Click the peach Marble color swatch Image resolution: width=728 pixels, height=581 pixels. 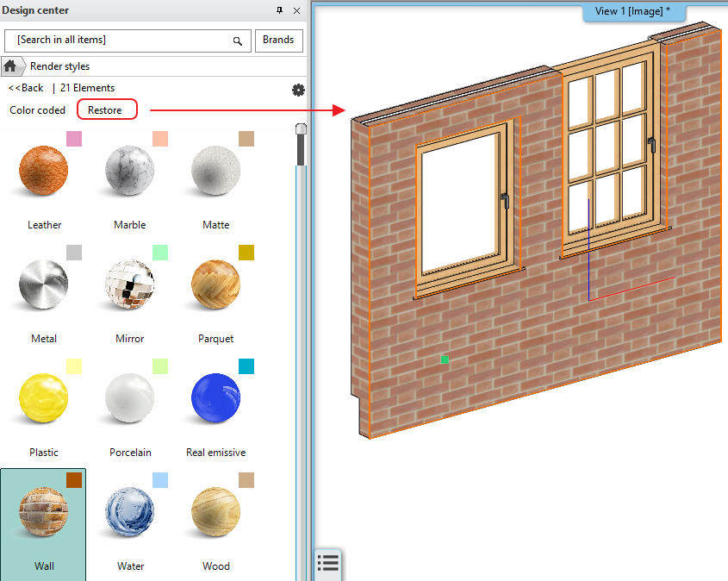point(160,139)
